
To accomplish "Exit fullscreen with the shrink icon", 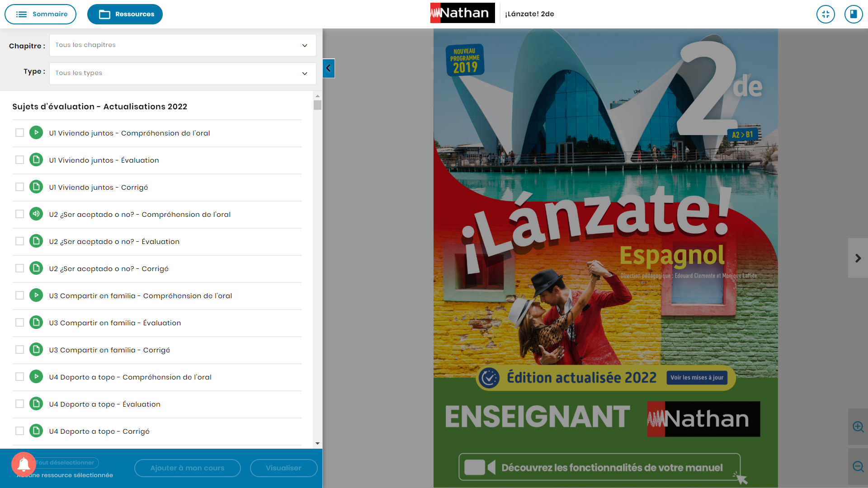I will pyautogui.click(x=826, y=14).
